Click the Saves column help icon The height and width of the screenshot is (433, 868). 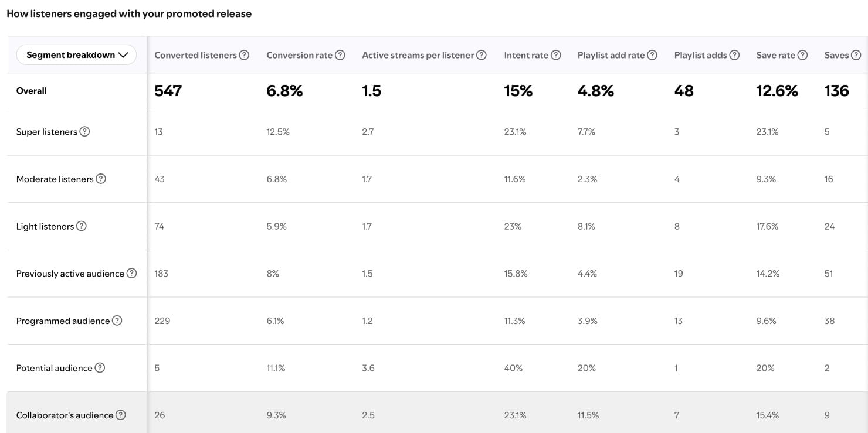click(856, 55)
